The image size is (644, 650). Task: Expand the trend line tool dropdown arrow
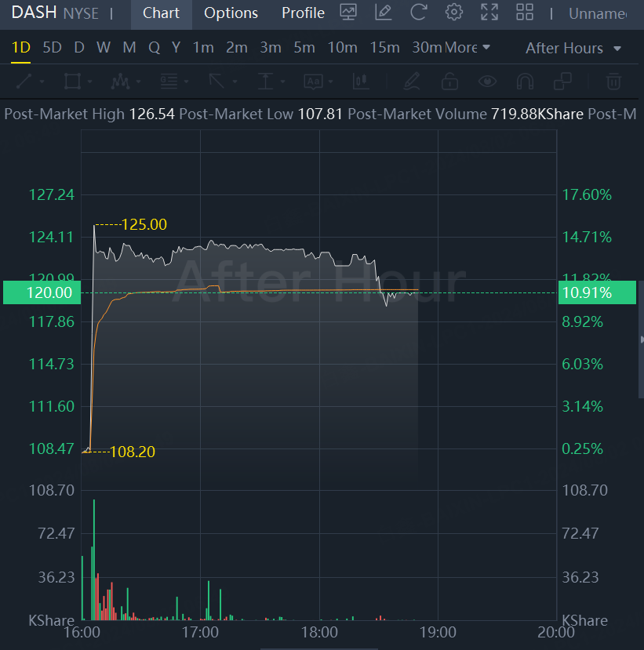tap(42, 82)
